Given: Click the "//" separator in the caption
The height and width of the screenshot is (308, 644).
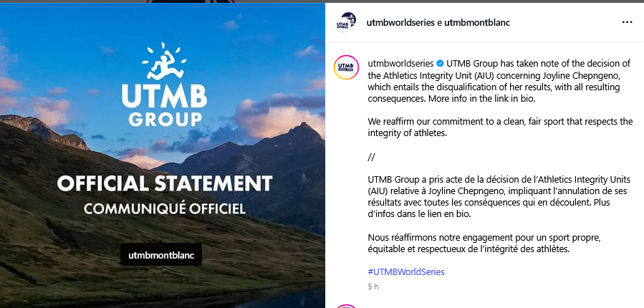Looking at the screenshot, I should coord(371,158).
